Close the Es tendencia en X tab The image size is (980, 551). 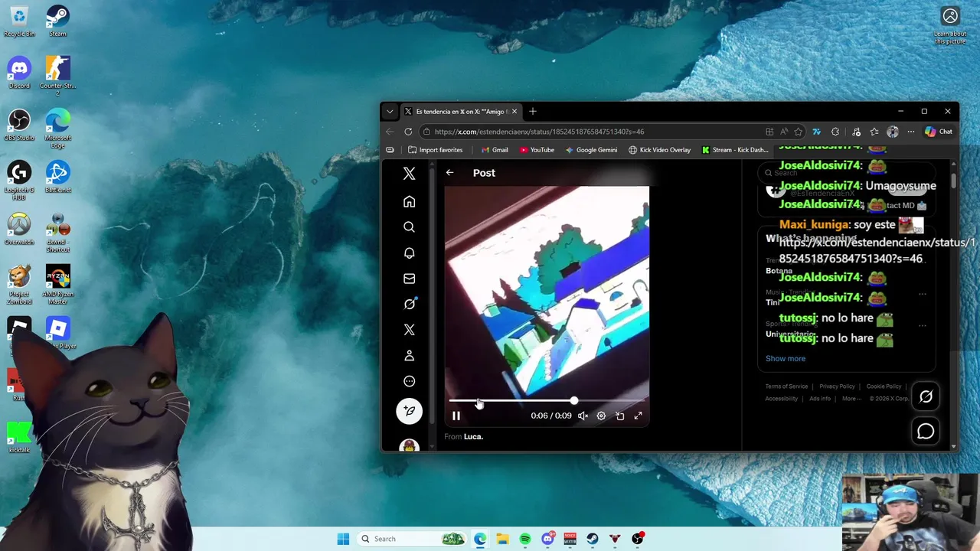514,112
